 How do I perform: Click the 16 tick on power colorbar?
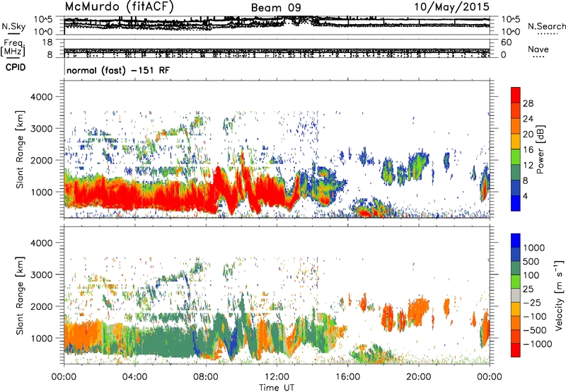[x=528, y=150]
